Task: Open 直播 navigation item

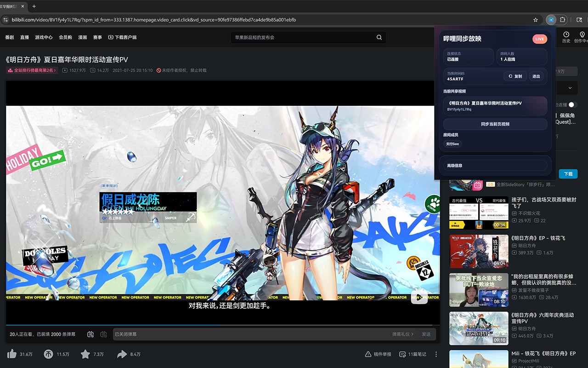Action: point(24,37)
